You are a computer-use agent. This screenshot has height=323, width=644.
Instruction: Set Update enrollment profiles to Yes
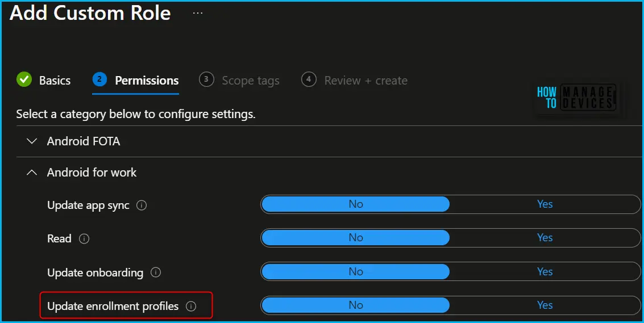click(x=545, y=305)
